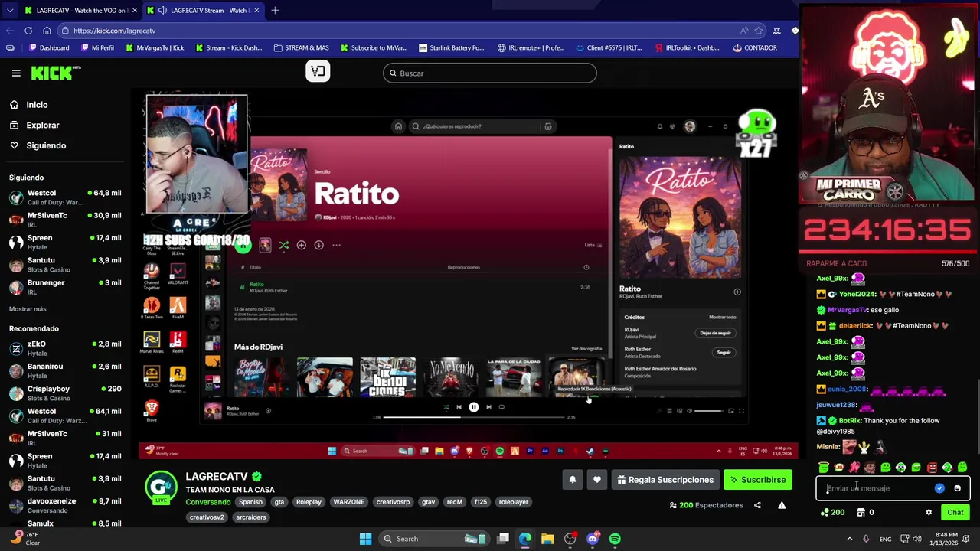Image resolution: width=980 pixels, height=551 pixels.
Task: Open Dashboard bookmark
Action: click(49, 47)
